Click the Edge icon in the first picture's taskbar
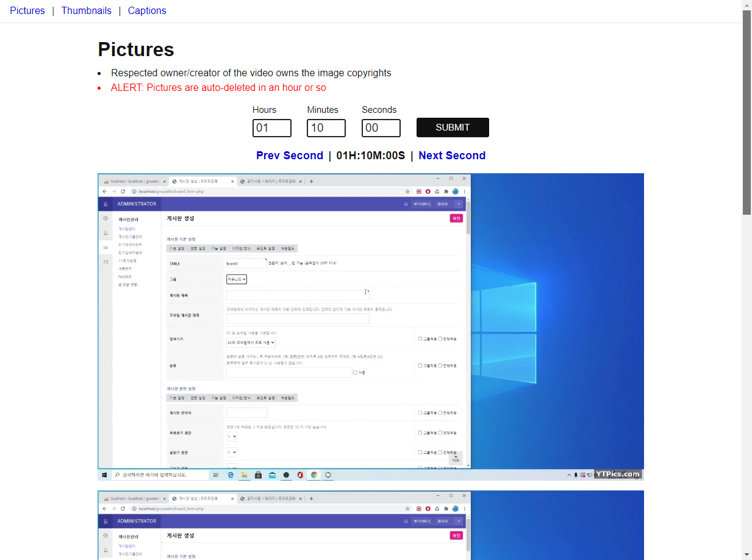Viewport: 752px width, 560px height. (231, 475)
